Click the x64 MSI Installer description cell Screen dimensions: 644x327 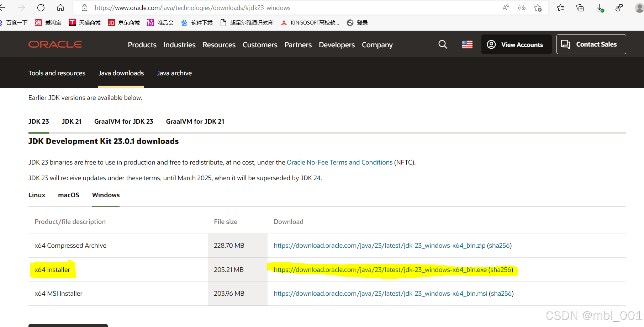pos(118,294)
